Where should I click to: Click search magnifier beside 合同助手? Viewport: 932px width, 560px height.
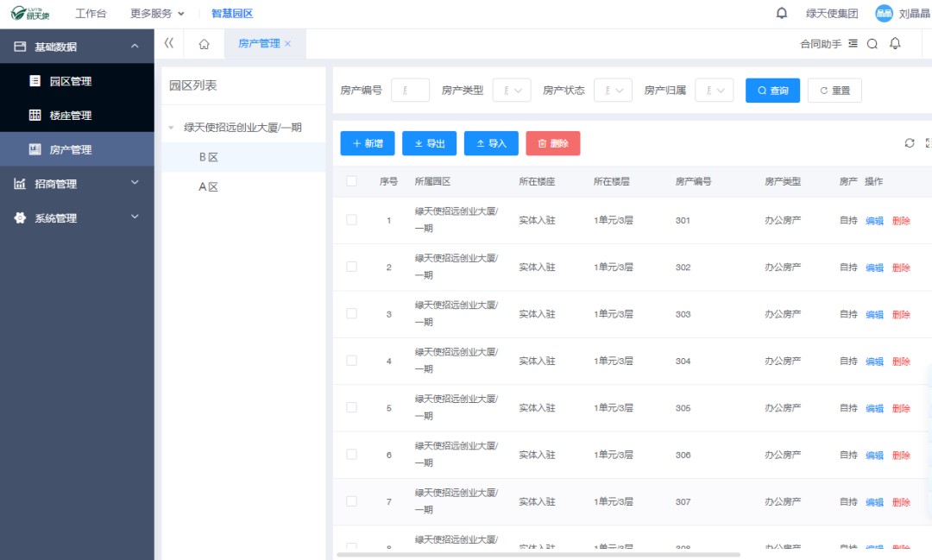872,44
